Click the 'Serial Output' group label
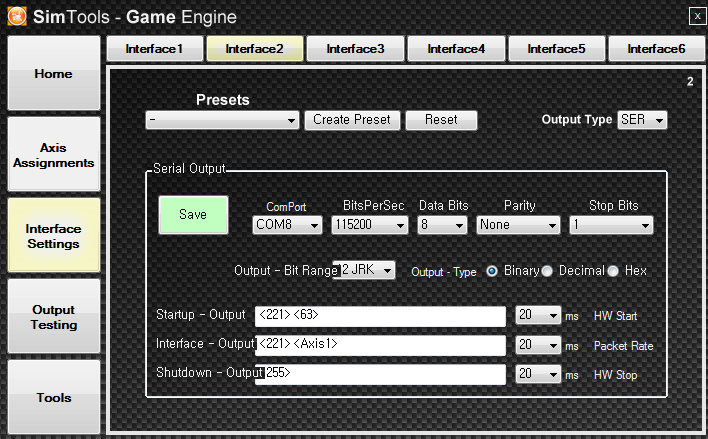 point(189,168)
